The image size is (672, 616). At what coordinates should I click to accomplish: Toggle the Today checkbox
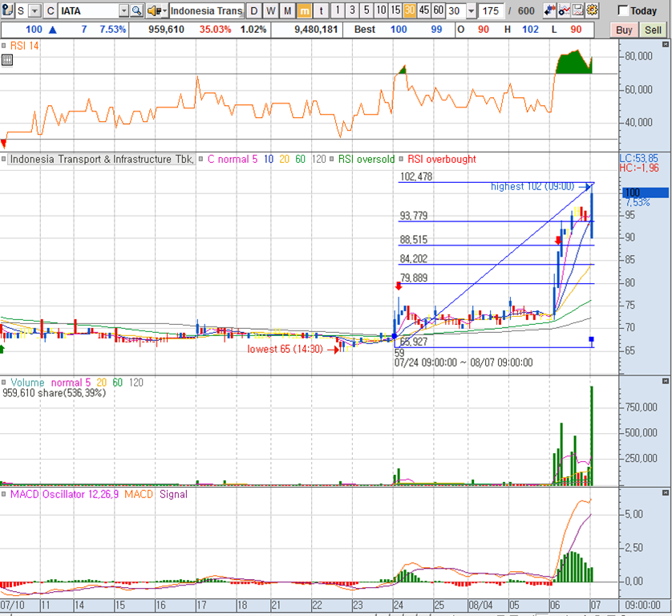click(x=623, y=10)
